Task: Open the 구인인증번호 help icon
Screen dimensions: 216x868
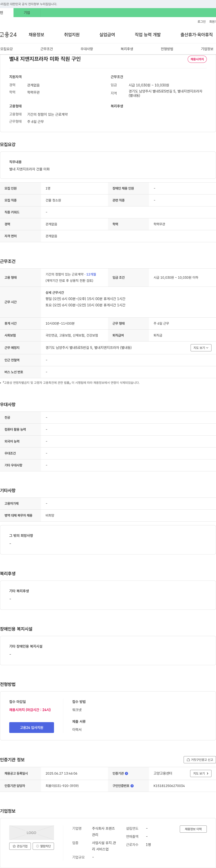Action: pyautogui.click(x=132, y=786)
